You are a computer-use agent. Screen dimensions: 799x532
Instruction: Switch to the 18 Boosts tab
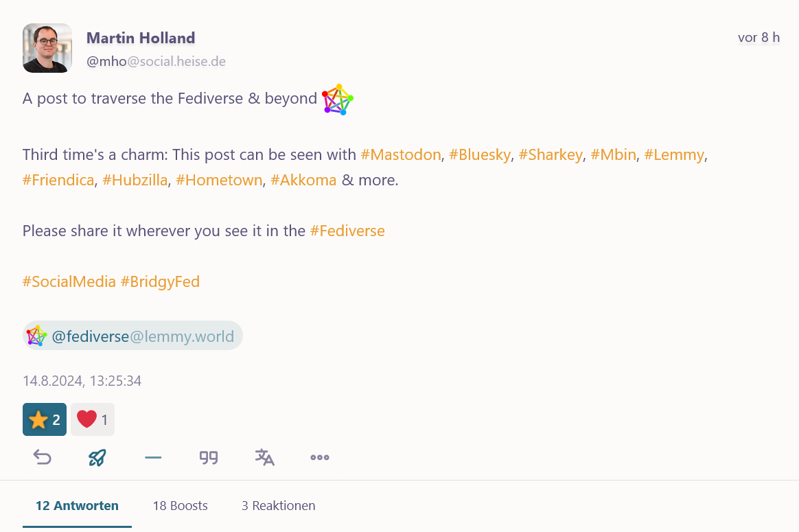[x=180, y=506]
